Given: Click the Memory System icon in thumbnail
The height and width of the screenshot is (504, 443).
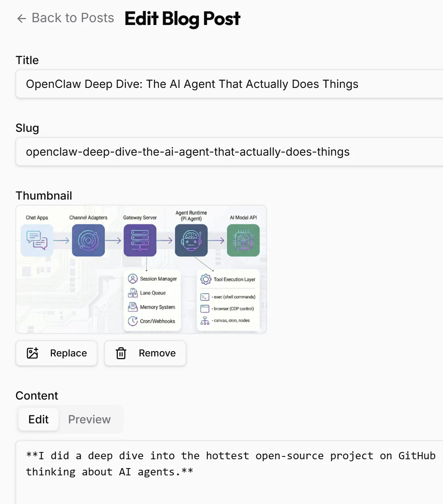Looking at the screenshot, I should (x=133, y=307).
